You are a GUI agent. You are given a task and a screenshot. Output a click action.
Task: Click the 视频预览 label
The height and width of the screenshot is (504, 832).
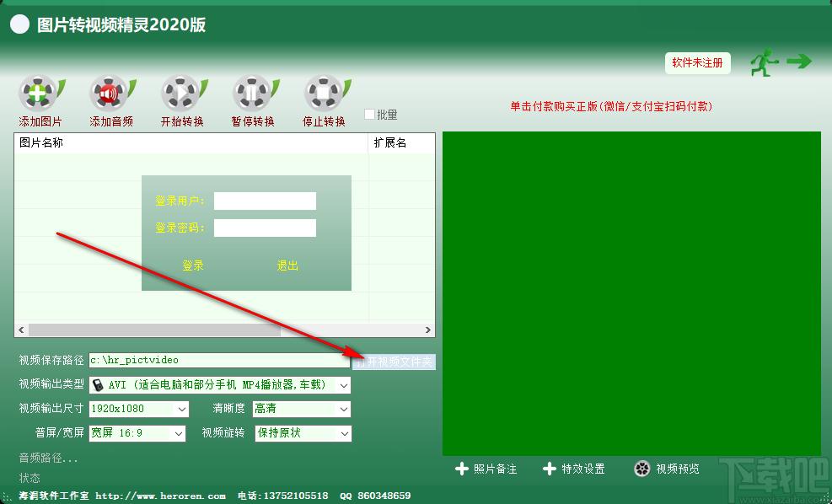(678, 469)
